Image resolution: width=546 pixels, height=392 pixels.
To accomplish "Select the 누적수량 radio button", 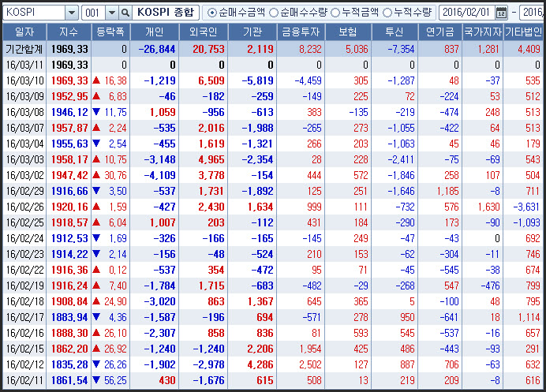I will [x=387, y=13].
